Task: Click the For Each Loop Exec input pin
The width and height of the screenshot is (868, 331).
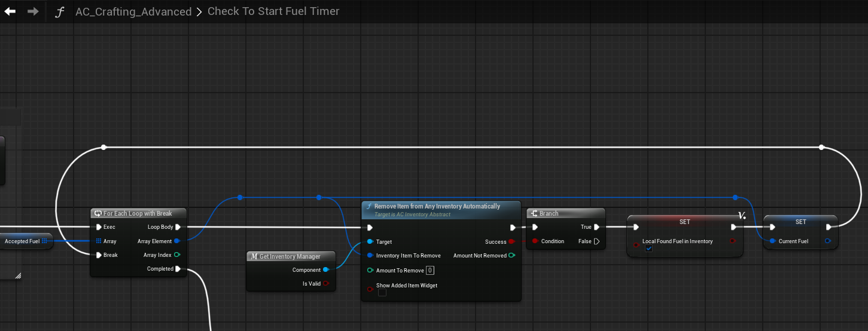Action: (x=99, y=227)
